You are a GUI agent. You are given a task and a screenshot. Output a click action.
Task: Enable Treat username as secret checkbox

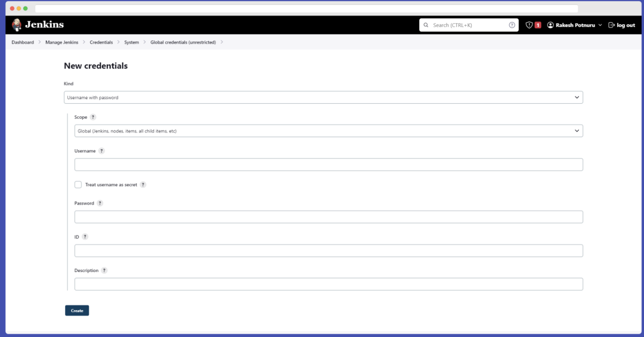coord(78,185)
